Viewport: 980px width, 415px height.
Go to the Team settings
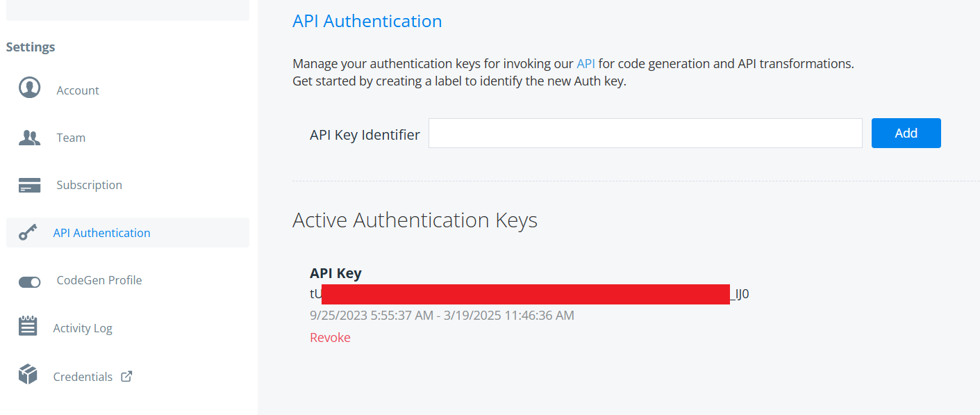point(71,138)
